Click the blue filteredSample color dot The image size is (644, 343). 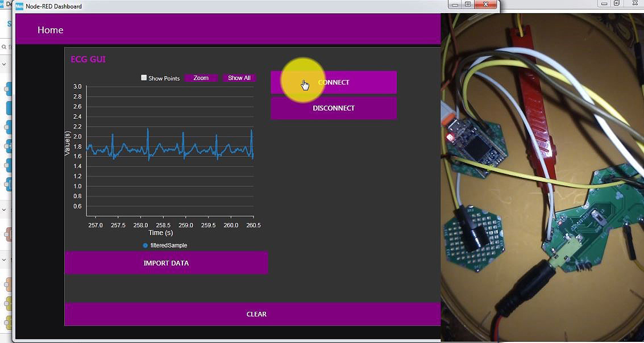tap(144, 245)
